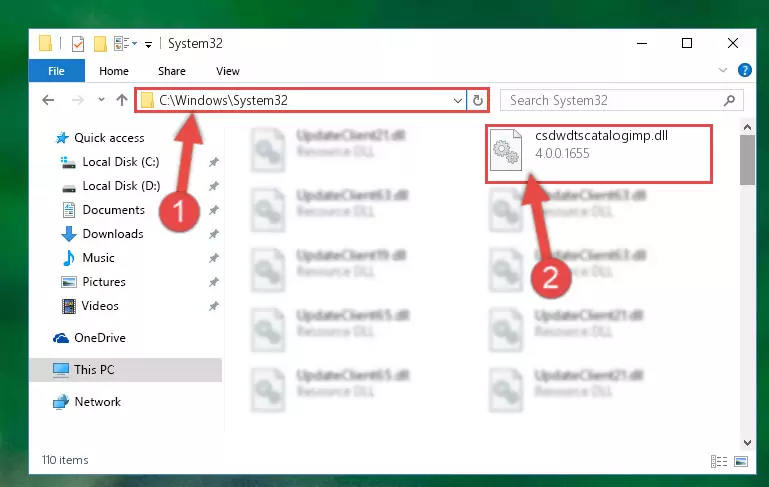Click the vertical scrollbar thumb
Image resolution: width=769 pixels, height=487 pixels.
point(747,160)
